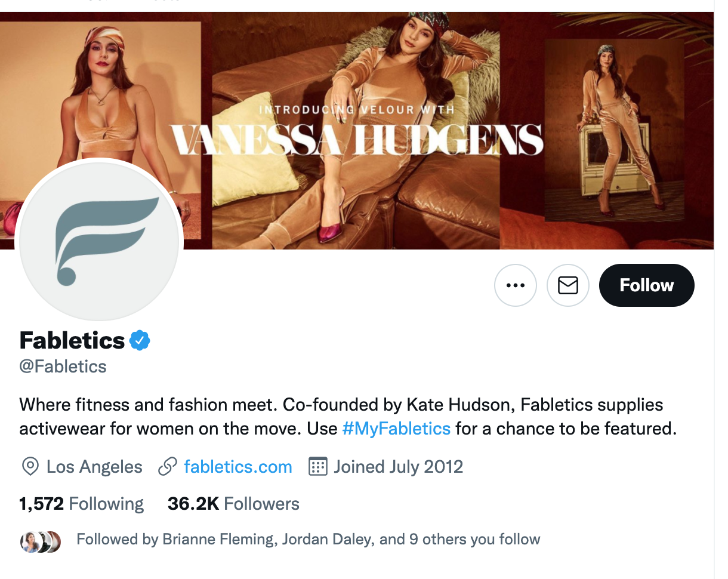
Task: Click the @Fabletics handle text
Action: (x=63, y=367)
